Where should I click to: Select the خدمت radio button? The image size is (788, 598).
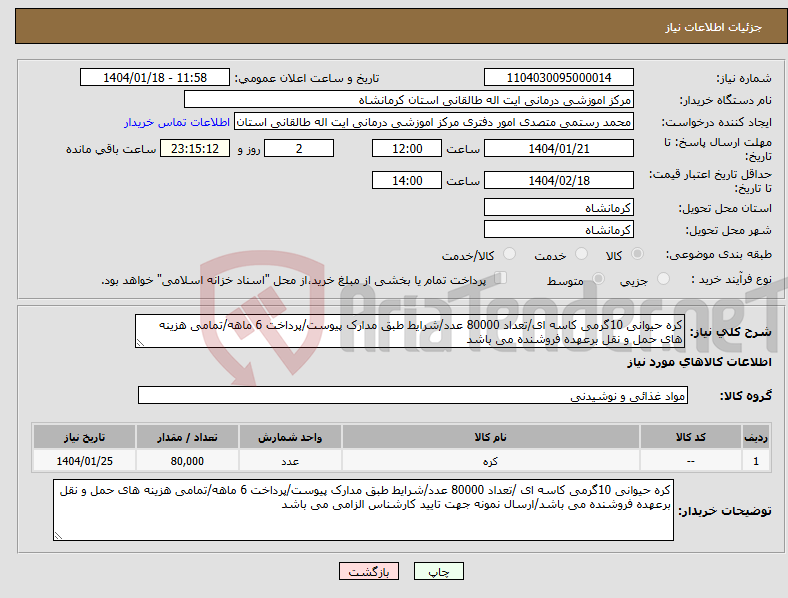(581, 254)
